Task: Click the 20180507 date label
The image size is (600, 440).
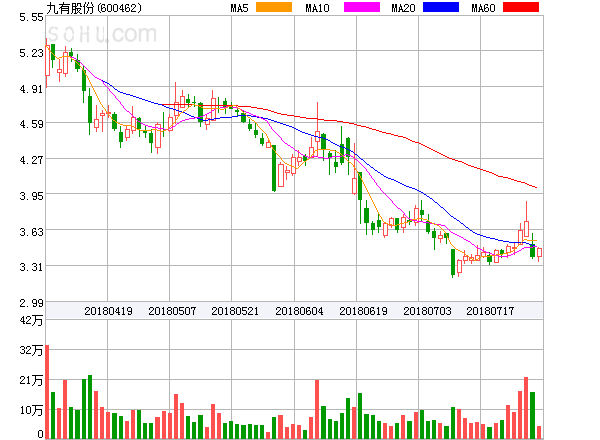Action: 172,311
